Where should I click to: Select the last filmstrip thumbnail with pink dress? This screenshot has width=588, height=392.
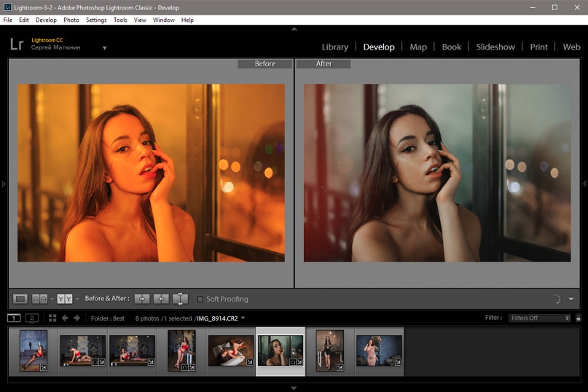(x=379, y=350)
